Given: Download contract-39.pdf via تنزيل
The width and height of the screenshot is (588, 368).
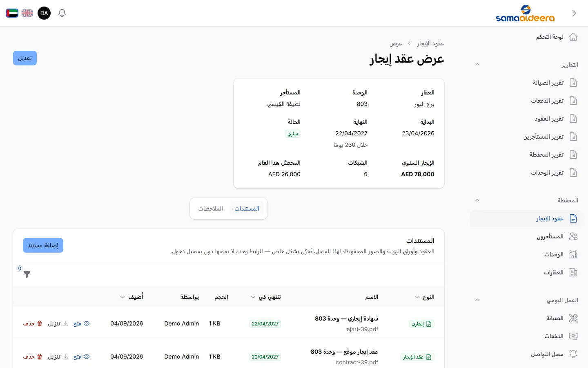Looking at the screenshot, I should [x=58, y=357].
